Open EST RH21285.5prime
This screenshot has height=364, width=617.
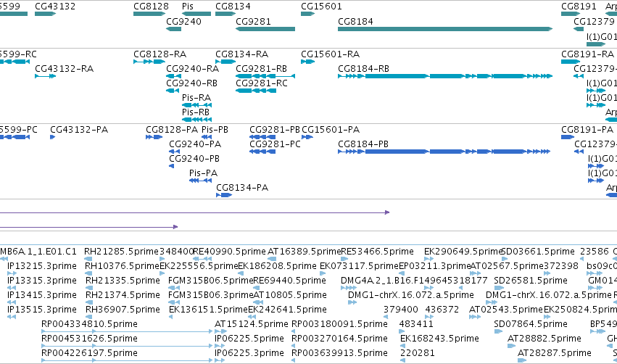click(122, 252)
